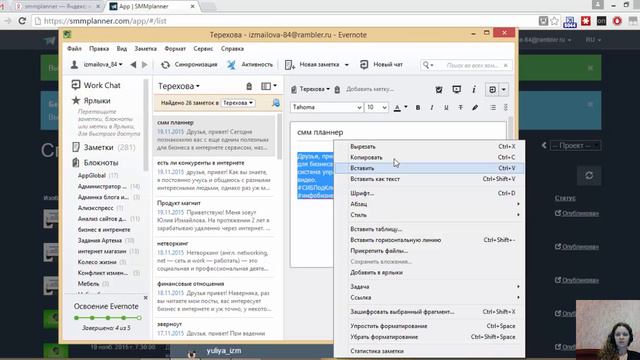This screenshot has width=640, height=360.
Task: Open the izmailova_84 account dropdown
Action: [x=97, y=64]
